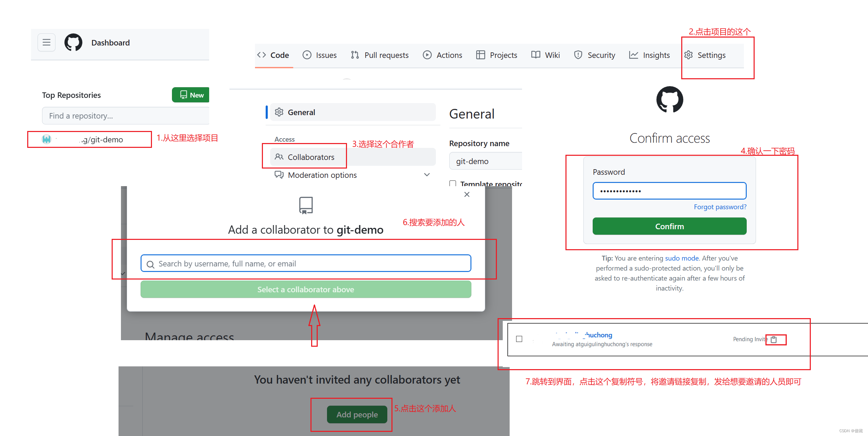Screen dimensions: 868x436
Task: Click Select a collaborator above button
Action: click(306, 289)
